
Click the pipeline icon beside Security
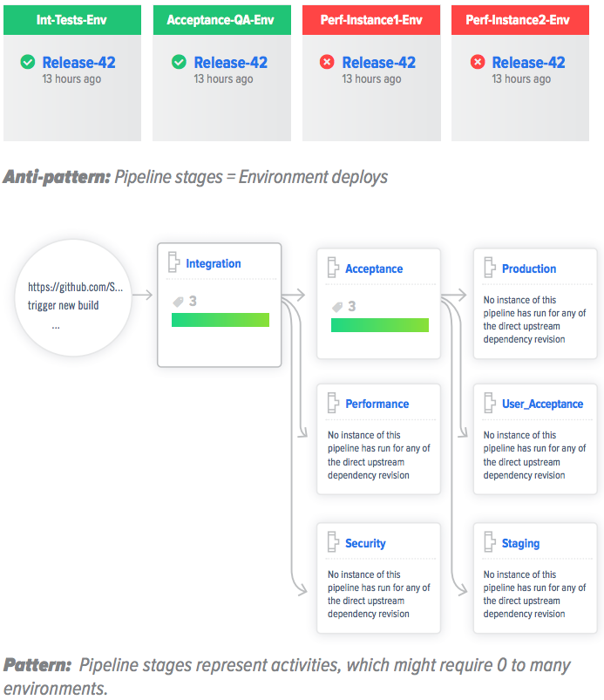(x=332, y=543)
